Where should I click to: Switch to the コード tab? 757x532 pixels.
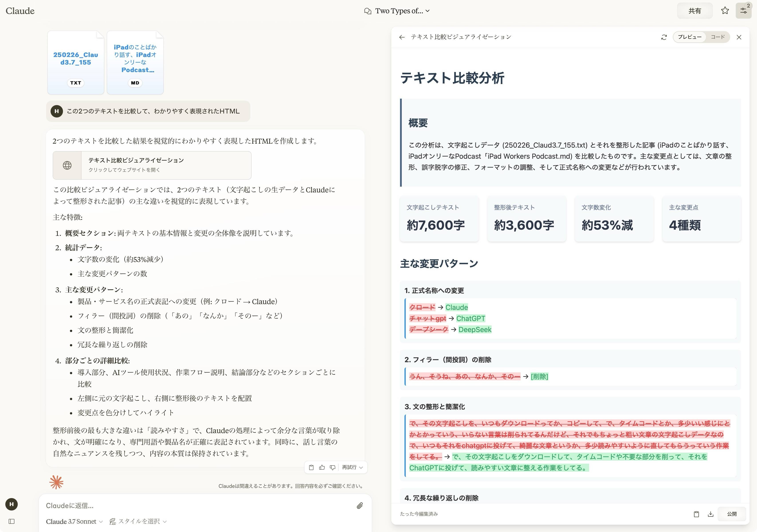click(x=718, y=37)
